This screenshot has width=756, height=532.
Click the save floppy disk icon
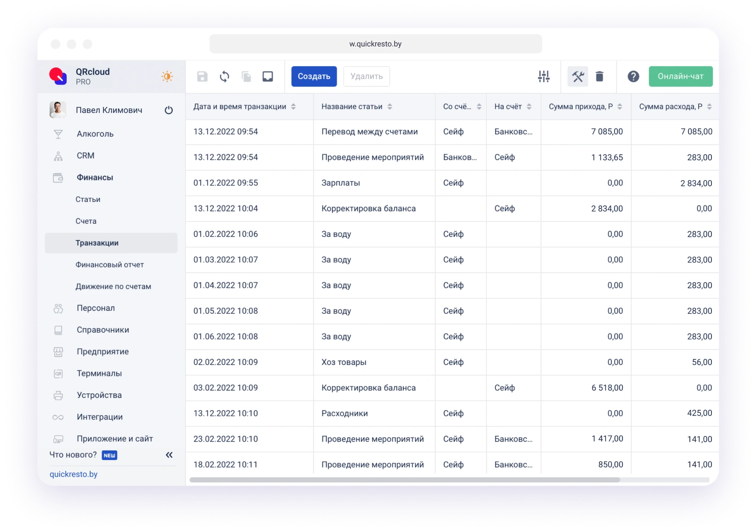pyautogui.click(x=202, y=77)
